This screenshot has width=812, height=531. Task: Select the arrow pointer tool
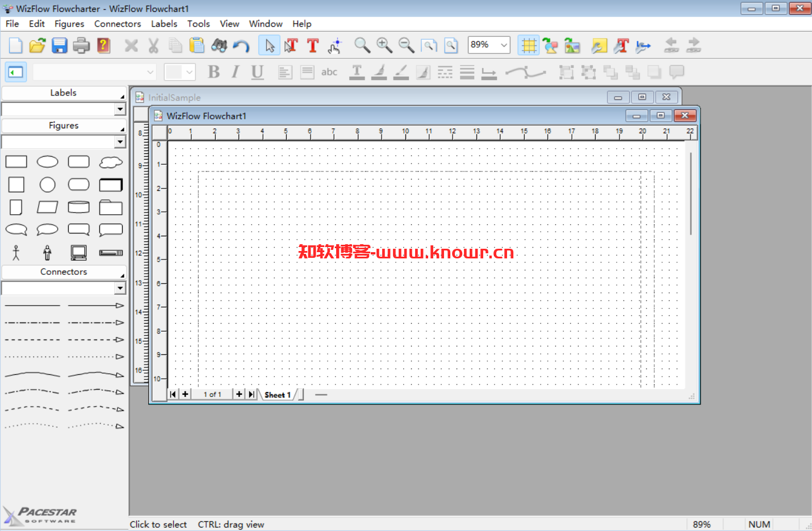click(269, 45)
